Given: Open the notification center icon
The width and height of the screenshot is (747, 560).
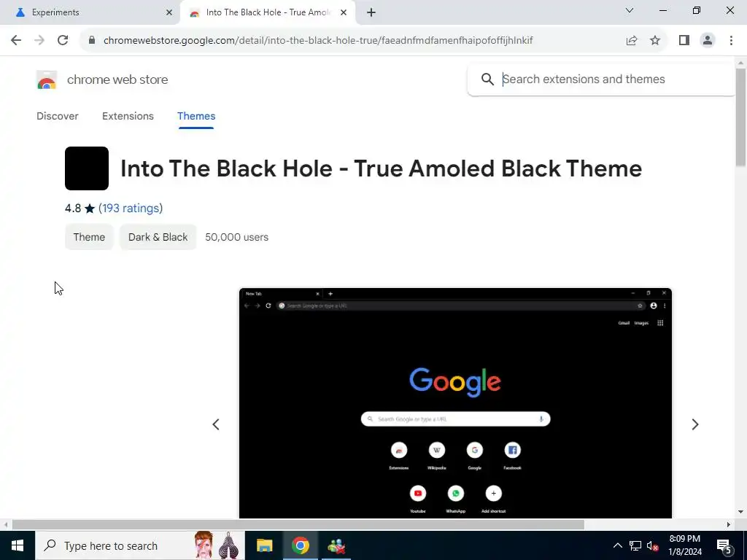Looking at the screenshot, I should coord(724,546).
